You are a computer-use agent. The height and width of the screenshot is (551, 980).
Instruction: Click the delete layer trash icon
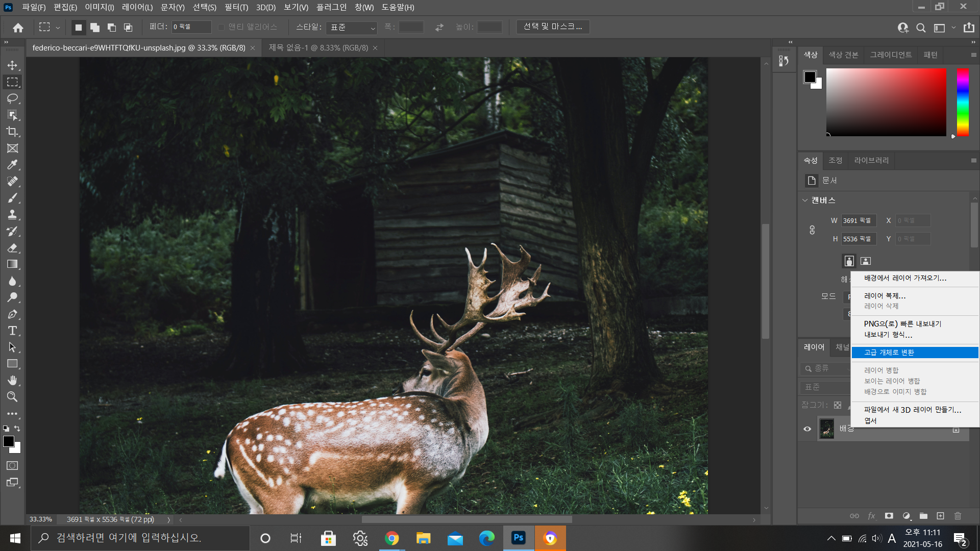click(958, 516)
